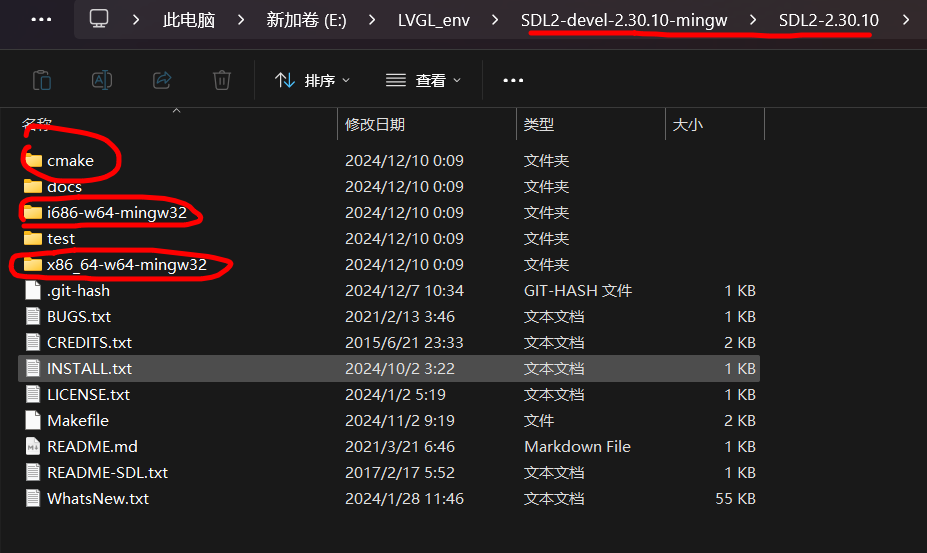
Task: Select the i686-w64-mingw32 folder name
Action: (116, 212)
